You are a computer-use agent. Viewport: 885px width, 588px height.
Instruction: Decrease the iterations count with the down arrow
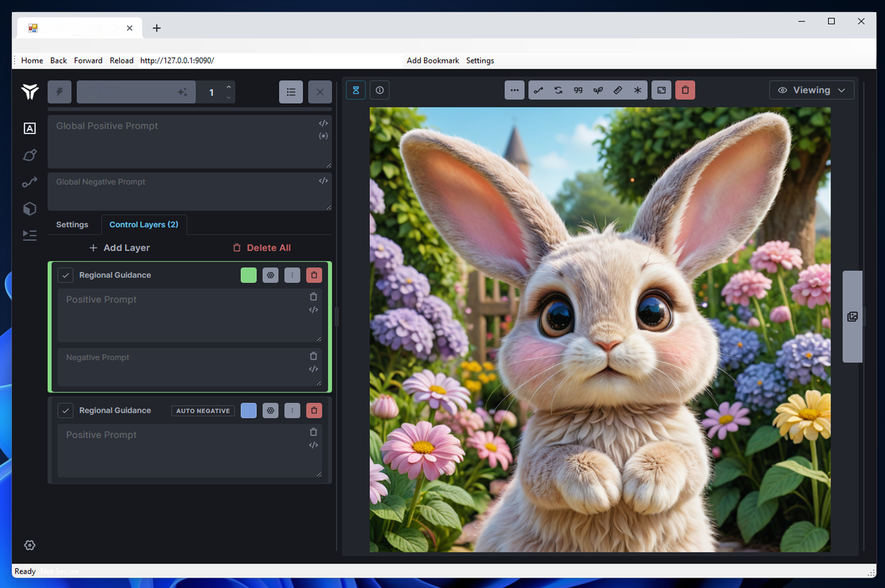point(229,98)
